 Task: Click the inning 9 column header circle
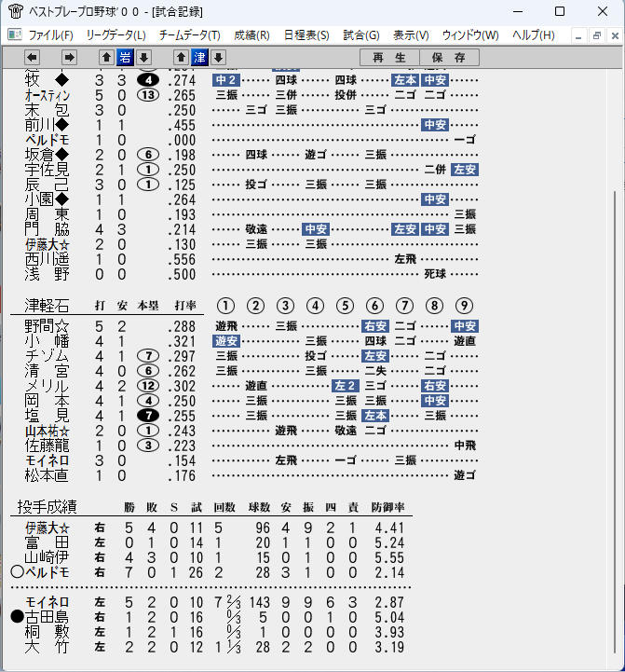pyautogui.click(x=465, y=306)
